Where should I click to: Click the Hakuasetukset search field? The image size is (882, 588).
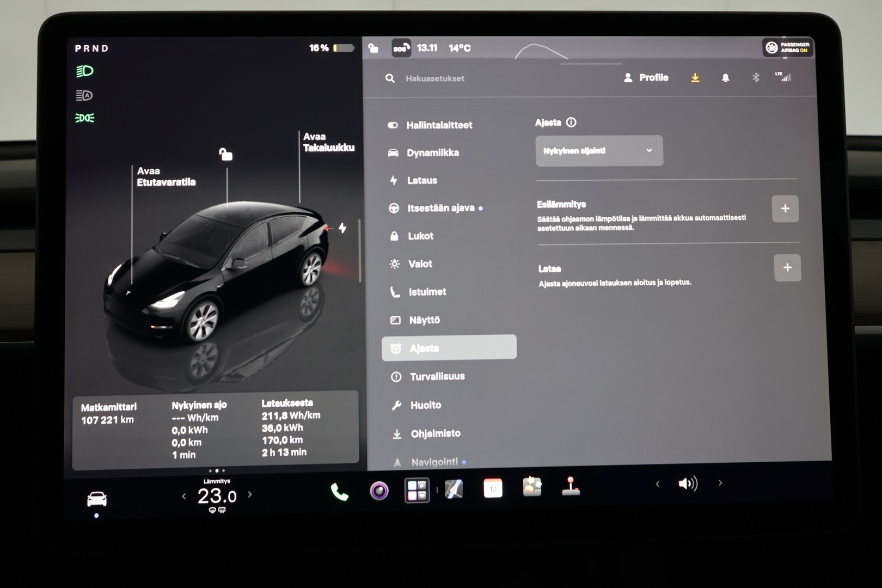pos(436,78)
